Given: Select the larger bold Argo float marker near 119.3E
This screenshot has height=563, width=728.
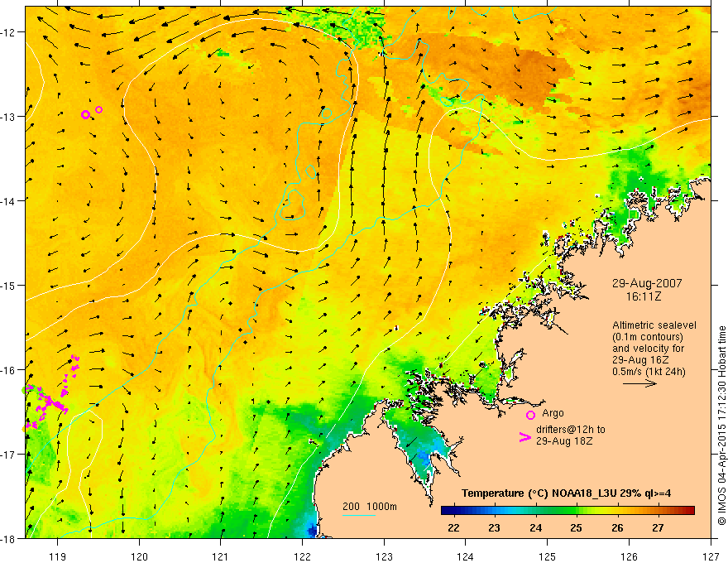Looking at the screenshot, I should point(85,114).
